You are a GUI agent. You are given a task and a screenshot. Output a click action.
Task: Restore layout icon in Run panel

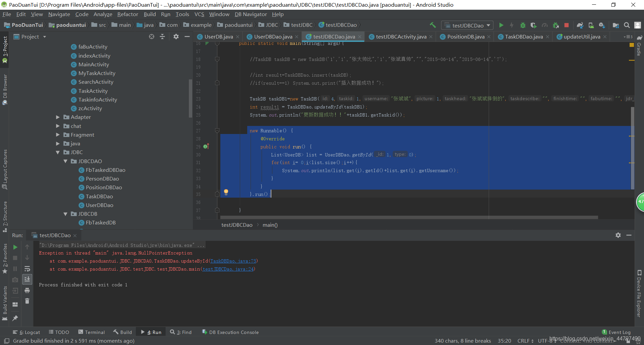click(15, 304)
